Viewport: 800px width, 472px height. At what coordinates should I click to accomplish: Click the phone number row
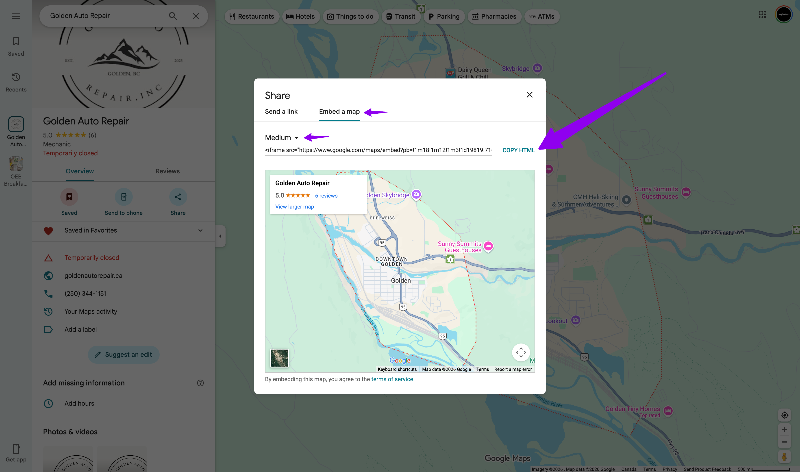123,293
